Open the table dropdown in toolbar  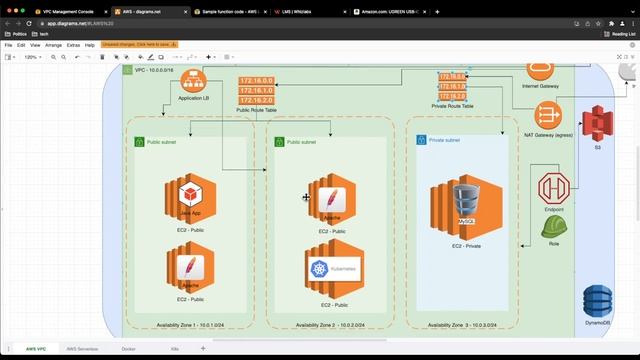pos(229,57)
